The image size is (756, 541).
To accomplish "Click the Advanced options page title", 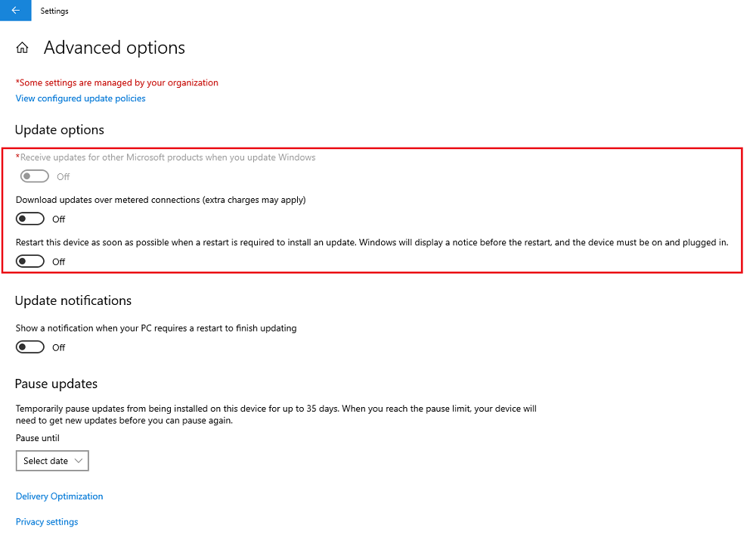I will [114, 48].
